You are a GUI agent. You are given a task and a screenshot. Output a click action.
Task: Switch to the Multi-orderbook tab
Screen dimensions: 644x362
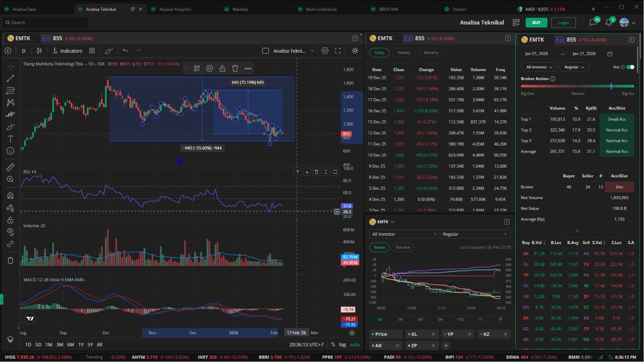(x=321, y=9)
